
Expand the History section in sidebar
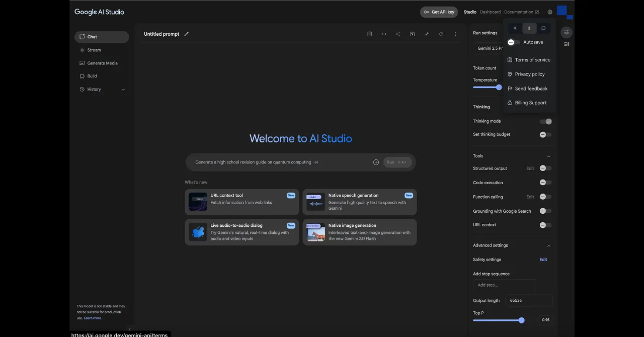(x=123, y=90)
